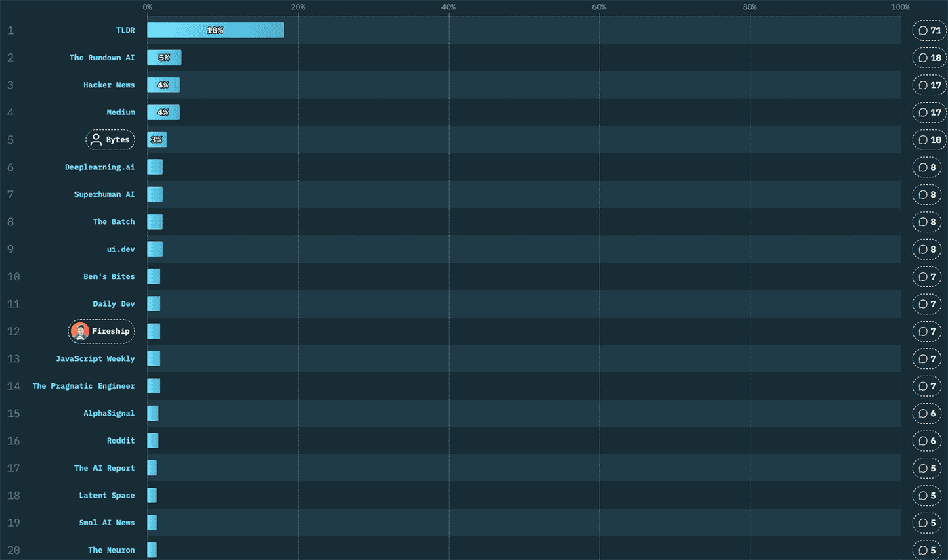
Task: Click the 100% axis label
Action: coord(901,7)
